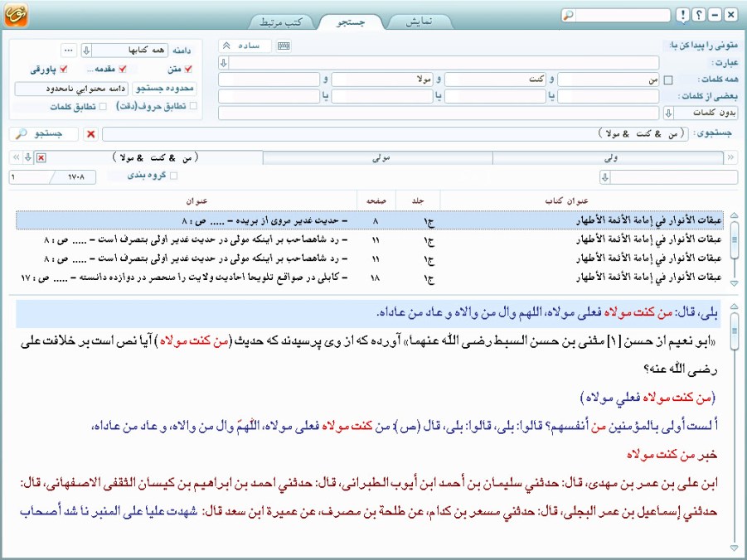The width and height of the screenshot is (747, 560).
Task: Click the عنوان column header
Action: 196,201
